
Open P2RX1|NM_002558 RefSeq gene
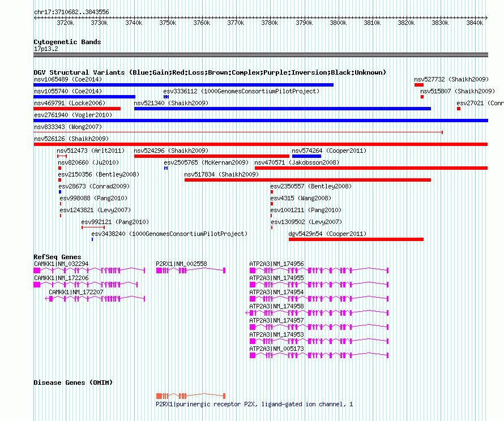pos(191,270)
